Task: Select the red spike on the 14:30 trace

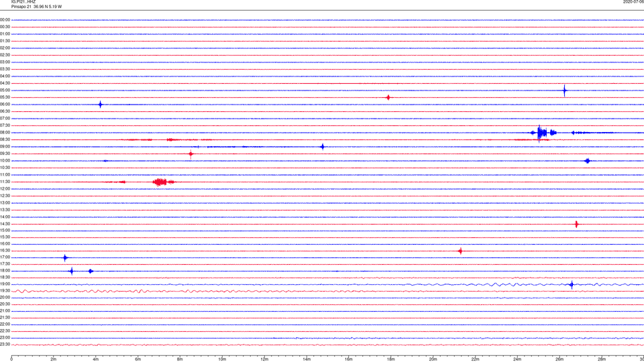Action: (577, 224)
